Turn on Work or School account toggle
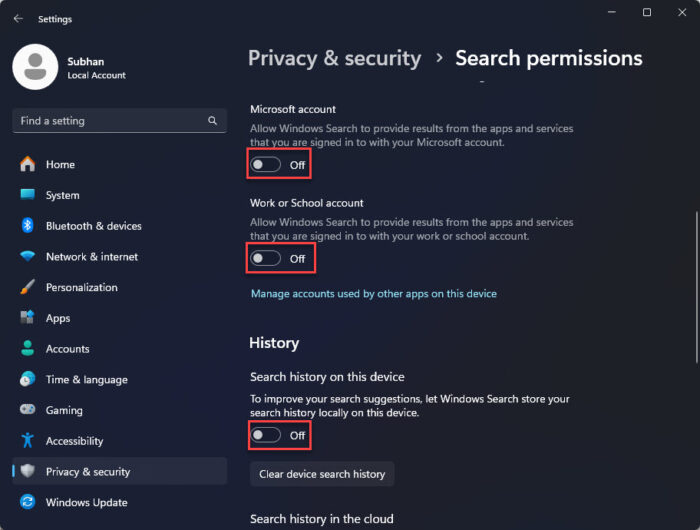The height and width of the screenshot is (530, 700). pyautogui.click(x=266, y=259)
